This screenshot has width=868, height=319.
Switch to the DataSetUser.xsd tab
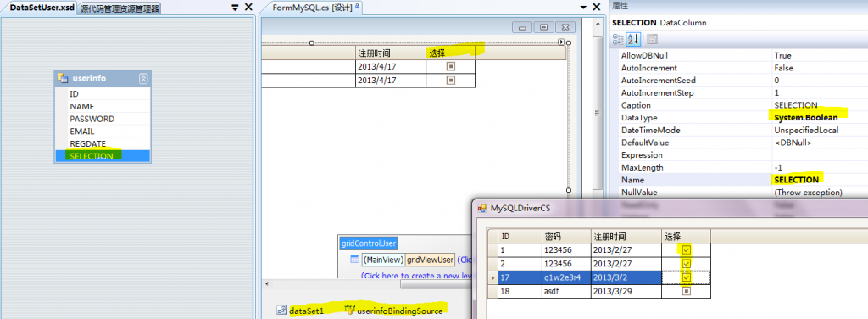(42, 8)
